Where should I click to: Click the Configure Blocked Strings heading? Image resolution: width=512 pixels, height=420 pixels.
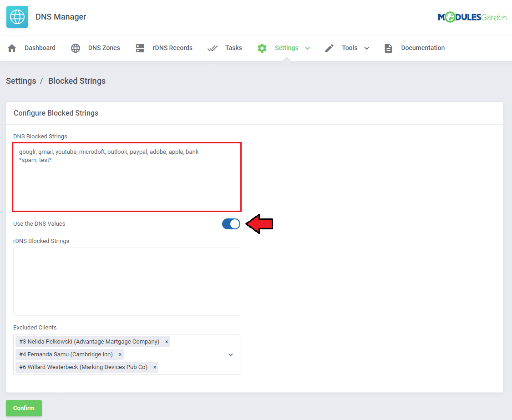point(56,113)
